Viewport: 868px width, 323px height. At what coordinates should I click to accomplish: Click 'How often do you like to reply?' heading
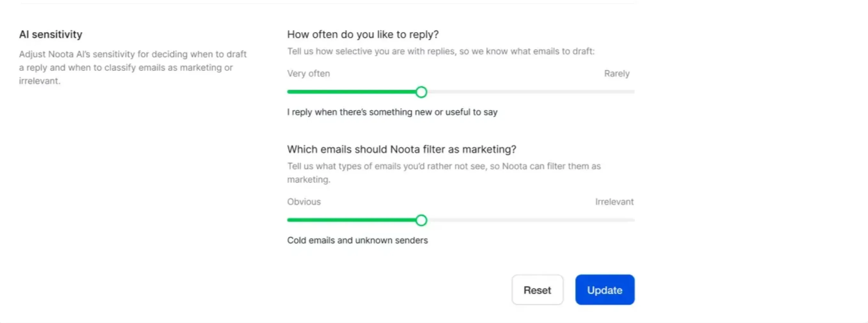pyautogui.click(x=362, y=35)
